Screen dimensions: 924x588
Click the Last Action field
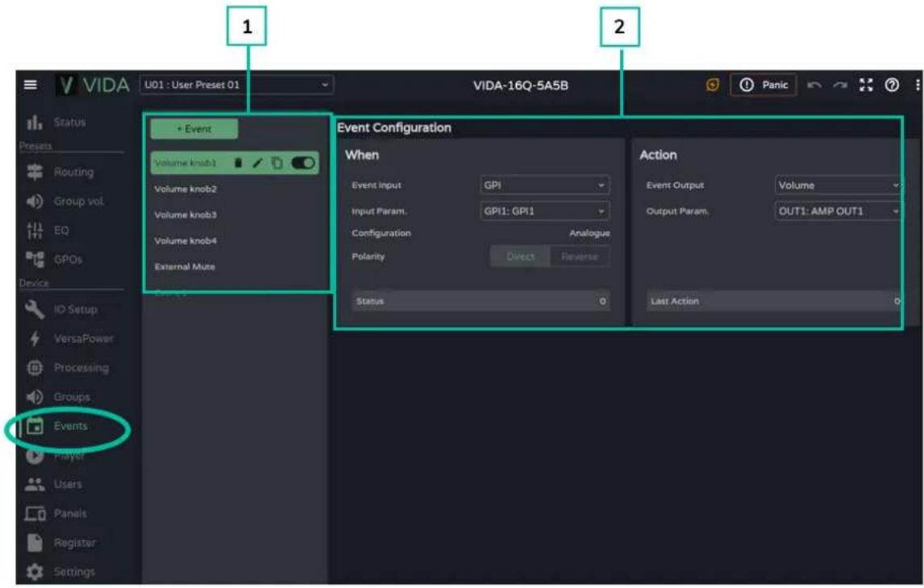pos(774,301)
